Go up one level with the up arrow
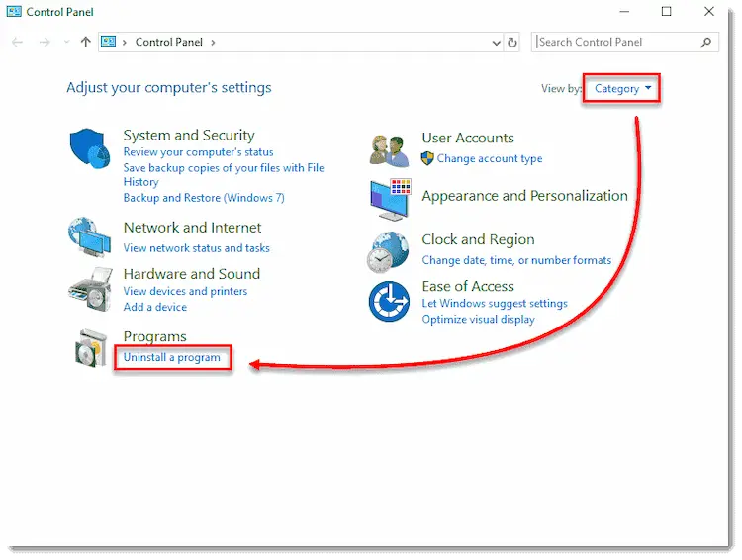742x560 pixels. pos(86,43)
